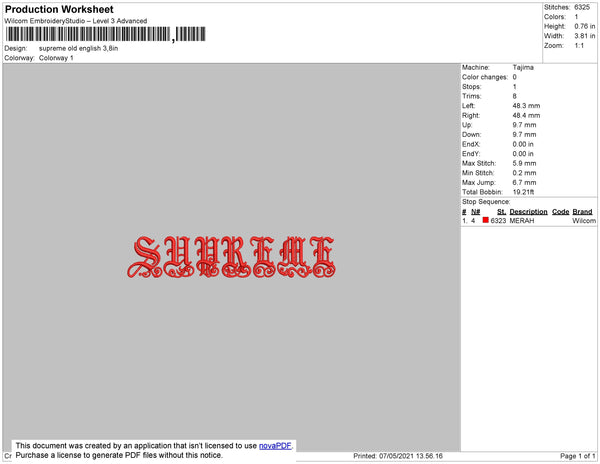600x464 pixels.
Task: Click the 'Max Jump: 6.7 mm' entry
Action: [x=499, y=182]
